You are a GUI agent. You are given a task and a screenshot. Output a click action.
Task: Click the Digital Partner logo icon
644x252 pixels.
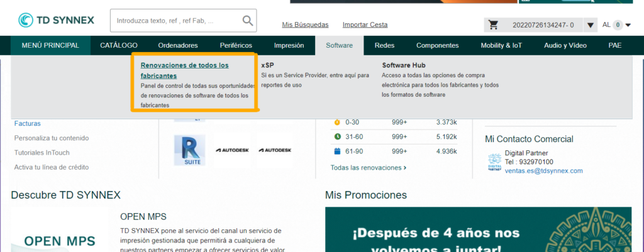click(494, 163)
